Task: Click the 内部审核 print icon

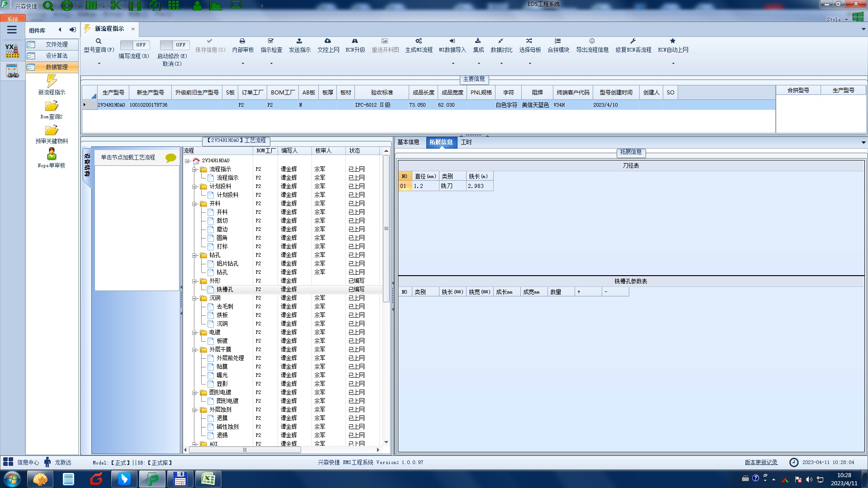Action: [242, 41]
